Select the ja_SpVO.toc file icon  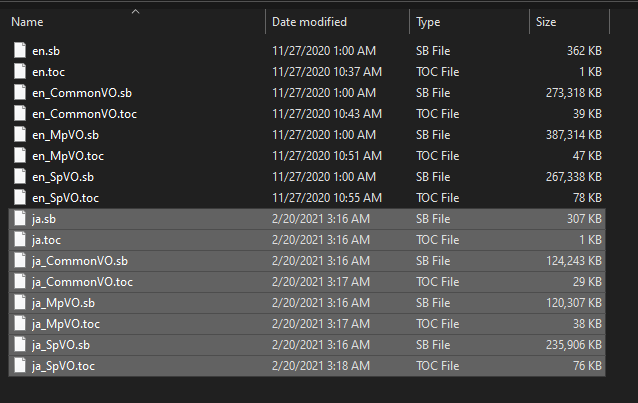(20, 366)
